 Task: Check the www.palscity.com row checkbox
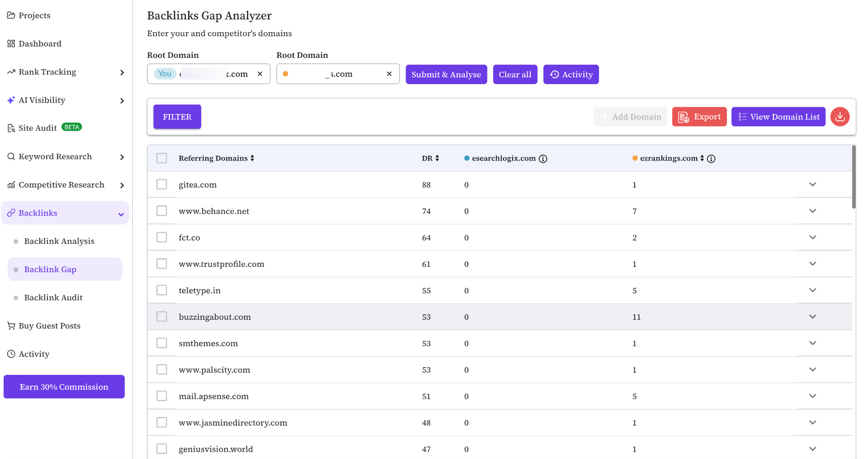pyautogui.click(x=162, y=369)
